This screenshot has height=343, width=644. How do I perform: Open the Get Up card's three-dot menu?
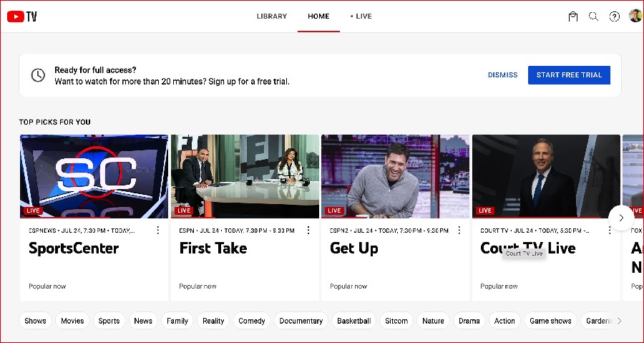pyautogui.click(x=459, y=230)
